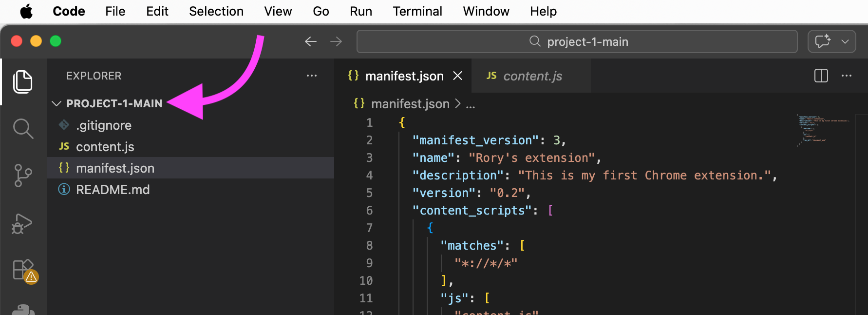868x315 pixels.
Task: Click the Go Forward arrow
Action: (336, 41)
